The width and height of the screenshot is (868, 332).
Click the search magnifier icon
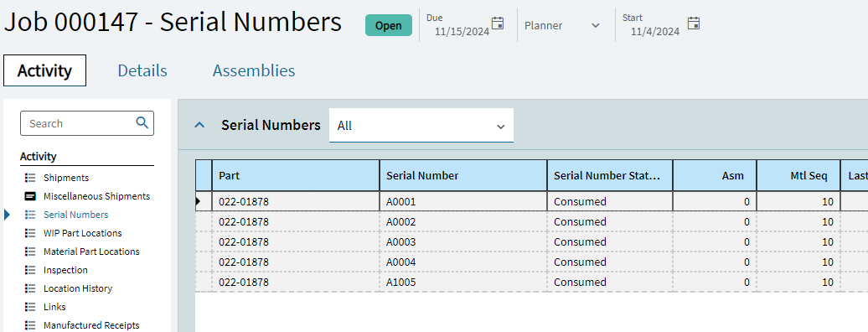(142, 122)
